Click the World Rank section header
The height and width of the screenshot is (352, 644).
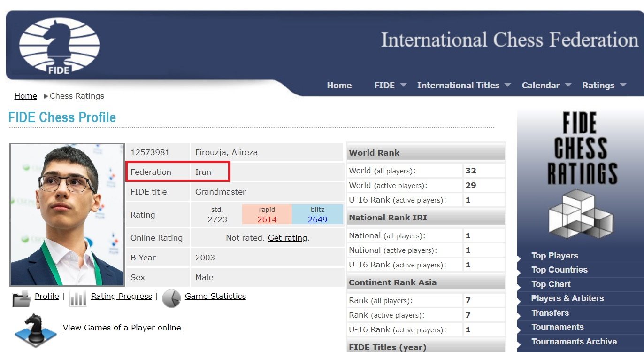pyautogui.click(x=426, y=153)
